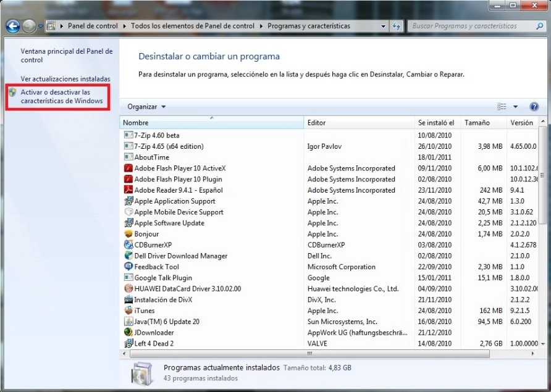Select the Google Talk Plugin icon

click(127, 278)
